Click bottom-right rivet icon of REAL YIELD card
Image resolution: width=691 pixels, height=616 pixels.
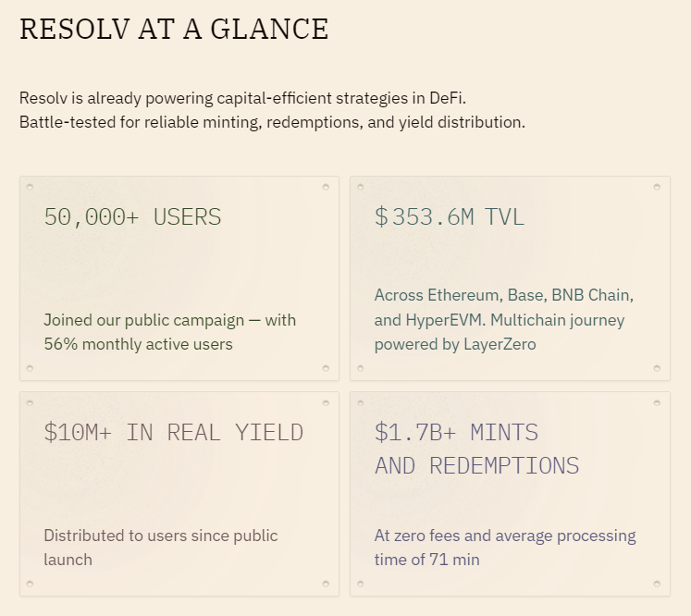pyautogui.click(x=326, y=584)
